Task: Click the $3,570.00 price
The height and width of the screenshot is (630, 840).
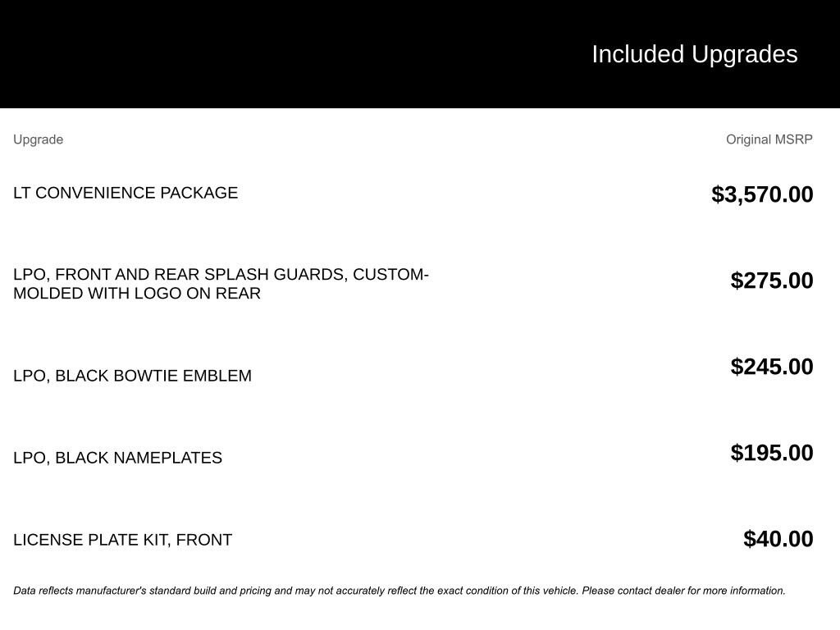Action: tap(762, 194)
